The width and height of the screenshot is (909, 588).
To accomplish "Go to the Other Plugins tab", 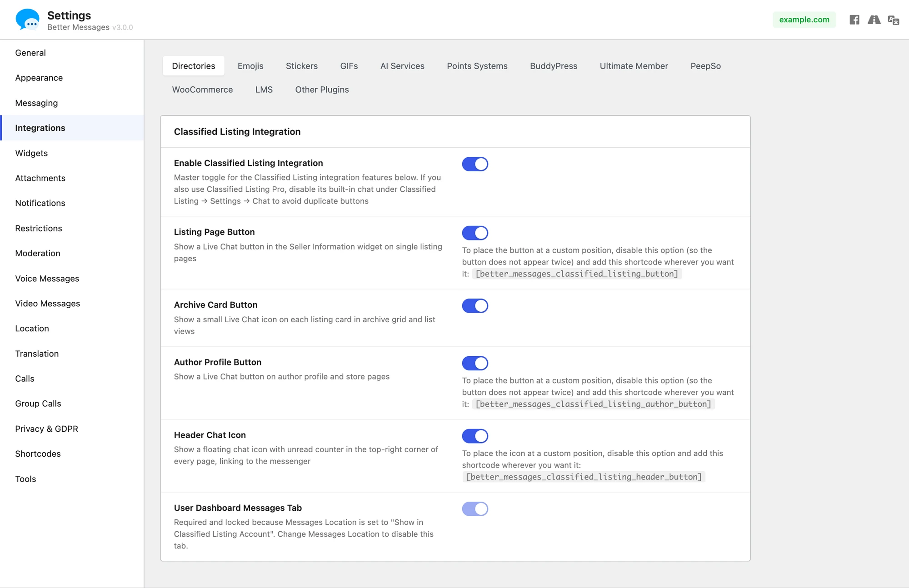I will [322, 90].
